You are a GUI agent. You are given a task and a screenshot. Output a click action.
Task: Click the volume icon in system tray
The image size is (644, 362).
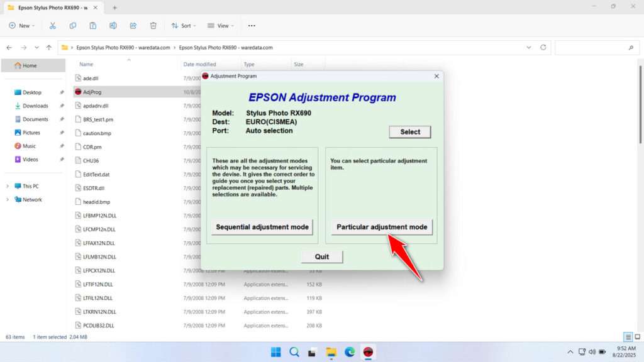pos(592,352)
